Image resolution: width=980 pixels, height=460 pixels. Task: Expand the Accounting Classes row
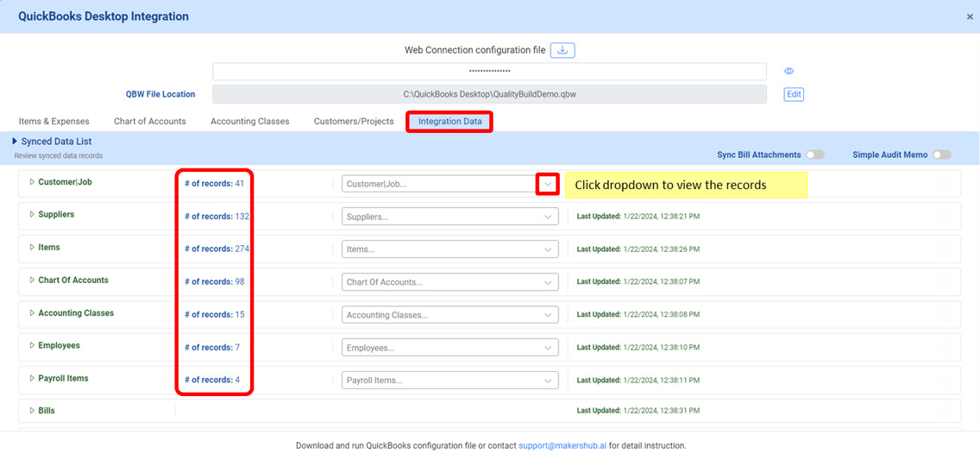click(x=33, y=312)
